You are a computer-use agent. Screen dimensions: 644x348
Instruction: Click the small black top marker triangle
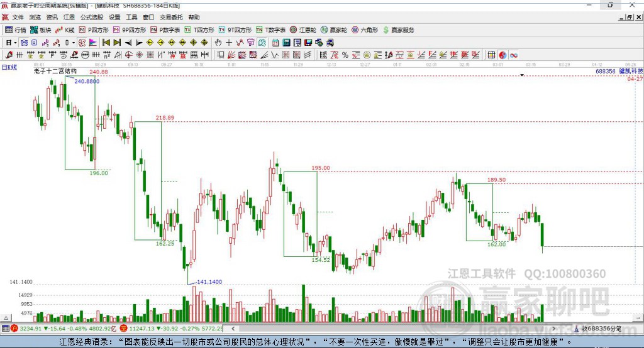point(522,75)
